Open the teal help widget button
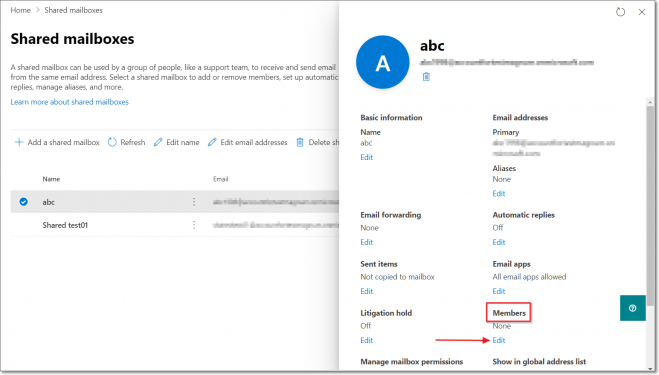 pyautogui.click(x=633, y=308)
